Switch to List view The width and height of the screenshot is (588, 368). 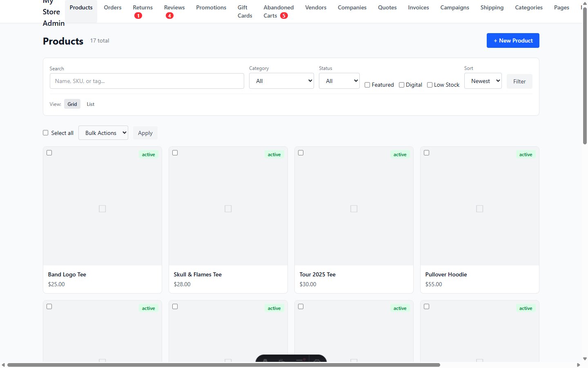click(90, 104)
